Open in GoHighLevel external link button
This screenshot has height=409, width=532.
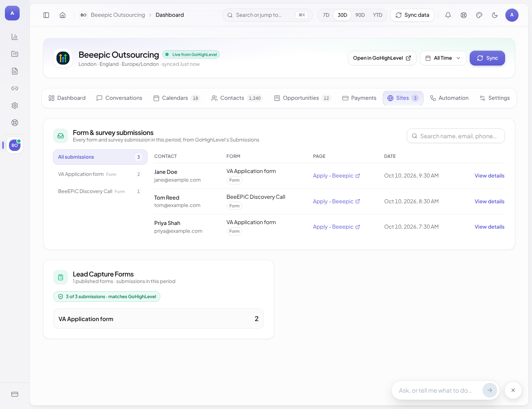382,58
